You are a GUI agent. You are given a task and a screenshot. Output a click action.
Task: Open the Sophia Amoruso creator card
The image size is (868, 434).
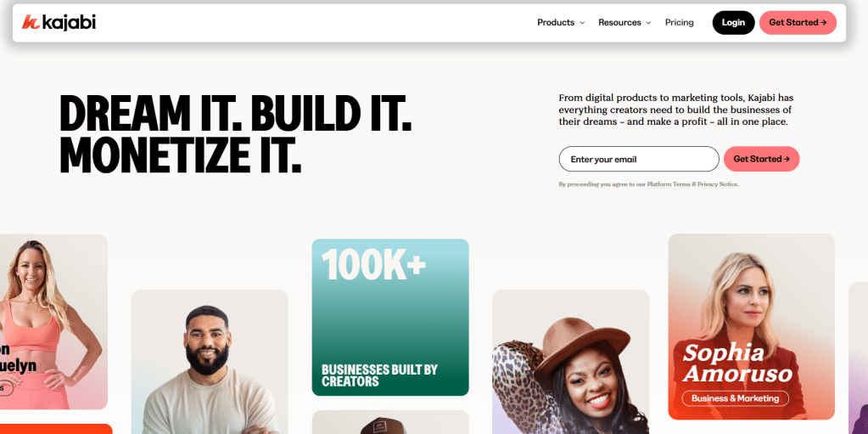pos(751,326)
